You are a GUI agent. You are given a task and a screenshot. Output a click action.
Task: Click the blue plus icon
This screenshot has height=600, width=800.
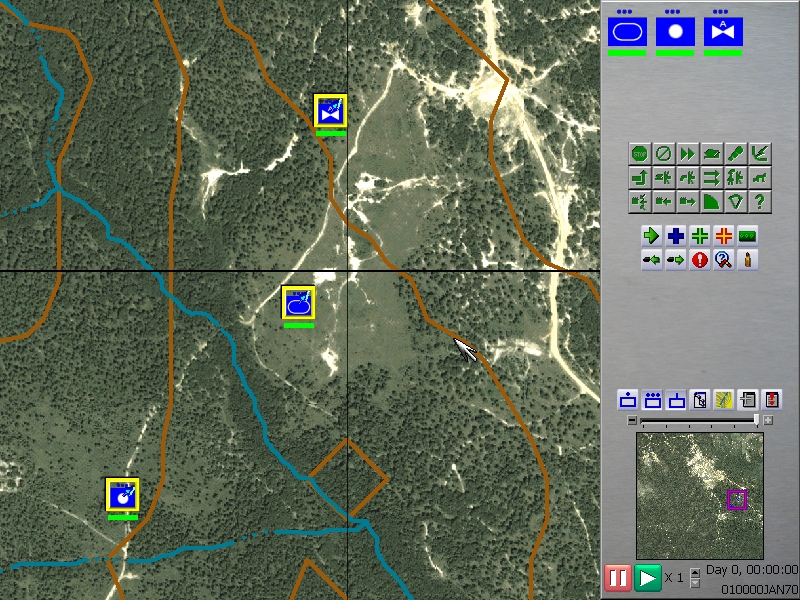pyautogui.click(x=673, y=235)
